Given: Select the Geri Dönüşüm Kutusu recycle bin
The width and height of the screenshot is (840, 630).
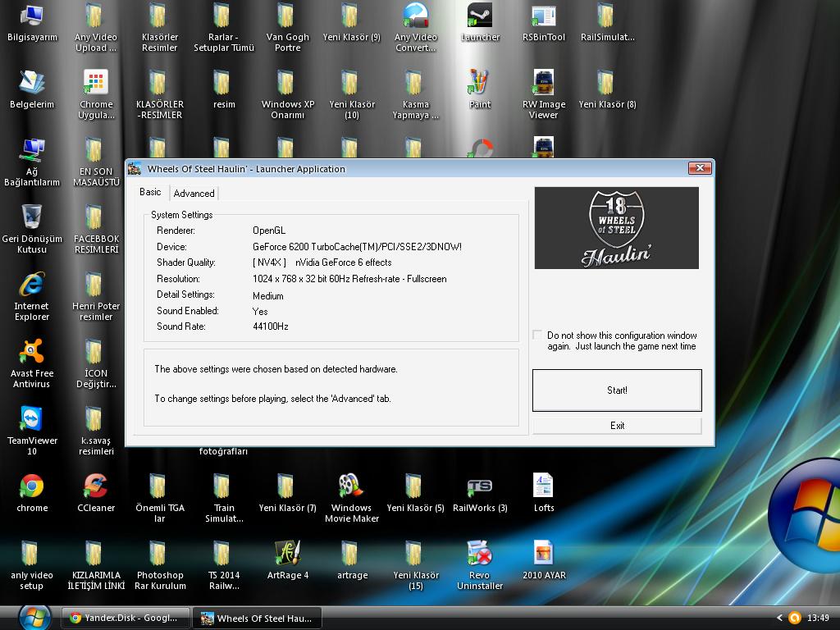Looking at the screenshot, I should point(32,229).
